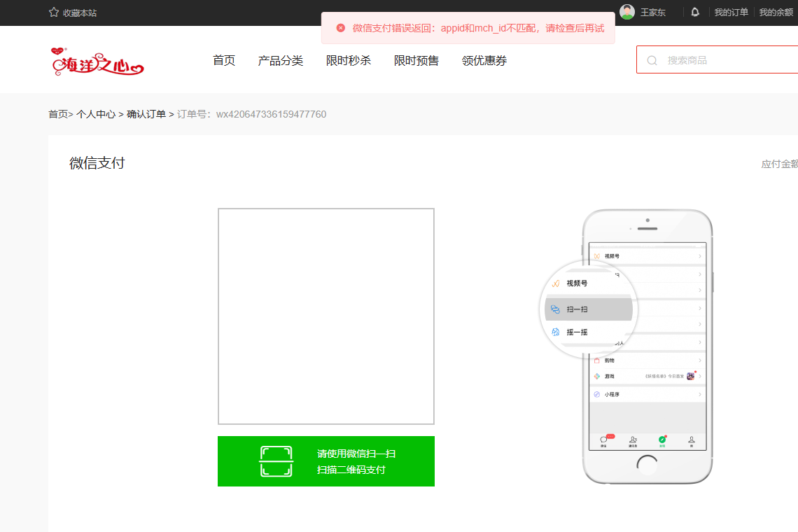
Task: Click 确认订单 in breadcrumb
Action: 146,114
